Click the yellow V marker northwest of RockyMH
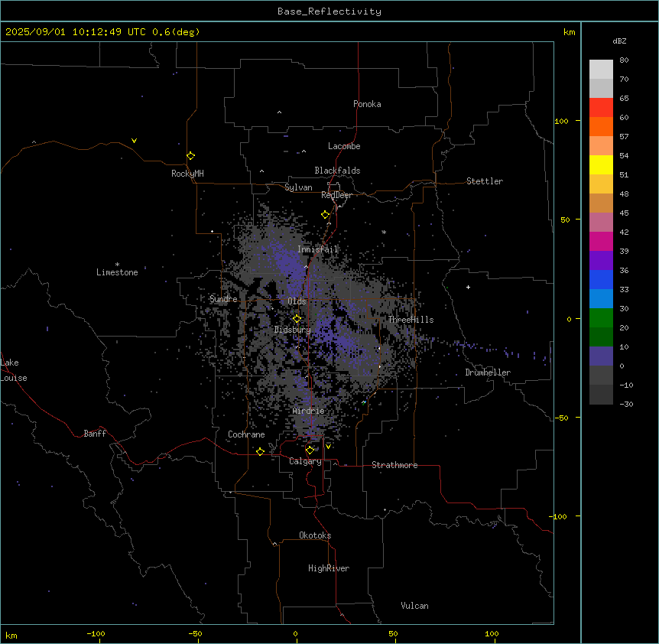 pyautogui.click(x=134, y=141)
